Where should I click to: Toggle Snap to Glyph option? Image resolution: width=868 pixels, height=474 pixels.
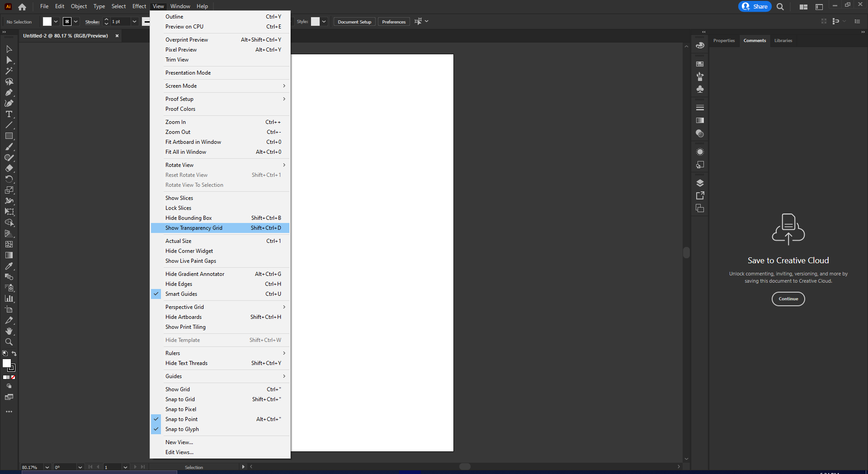220,429
